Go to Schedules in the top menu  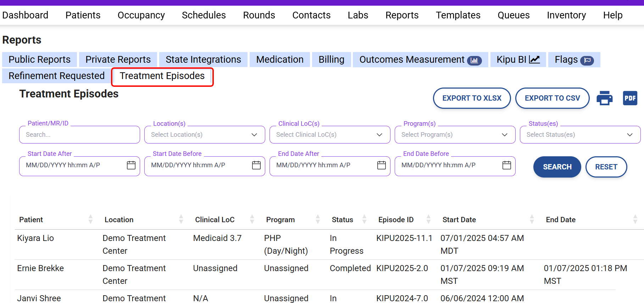[x=204, y=15]
